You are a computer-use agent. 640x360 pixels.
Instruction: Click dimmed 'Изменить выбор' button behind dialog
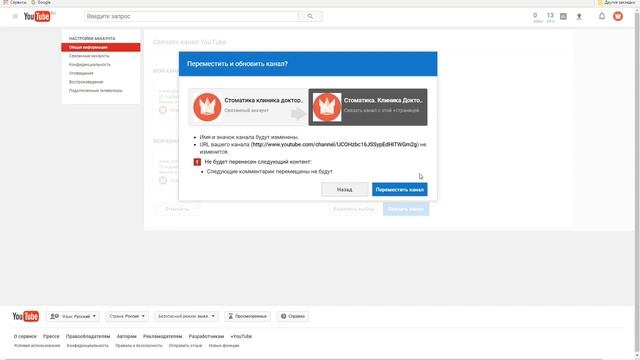353,209
